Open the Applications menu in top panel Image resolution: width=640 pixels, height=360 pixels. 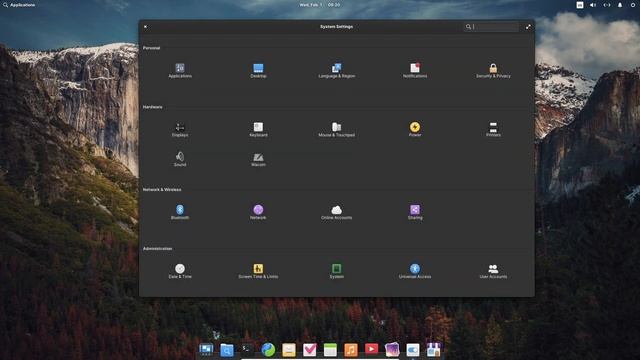[19, 5]
